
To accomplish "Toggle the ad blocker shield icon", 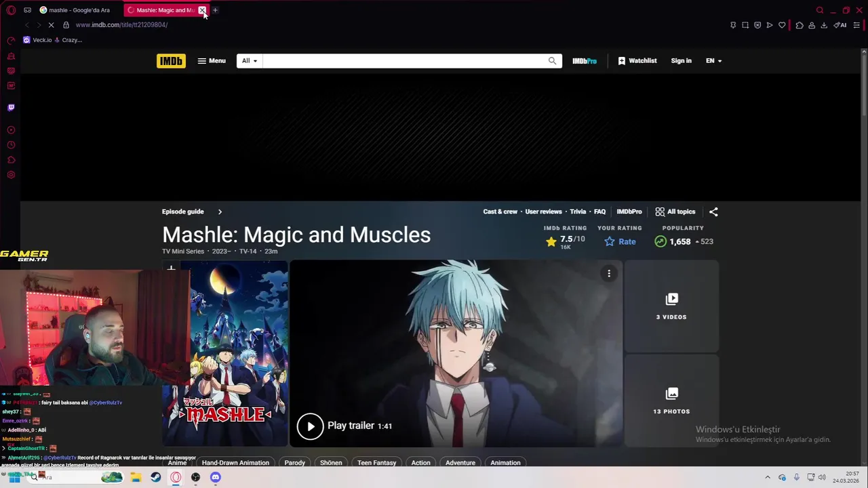I will click(757, 25).
